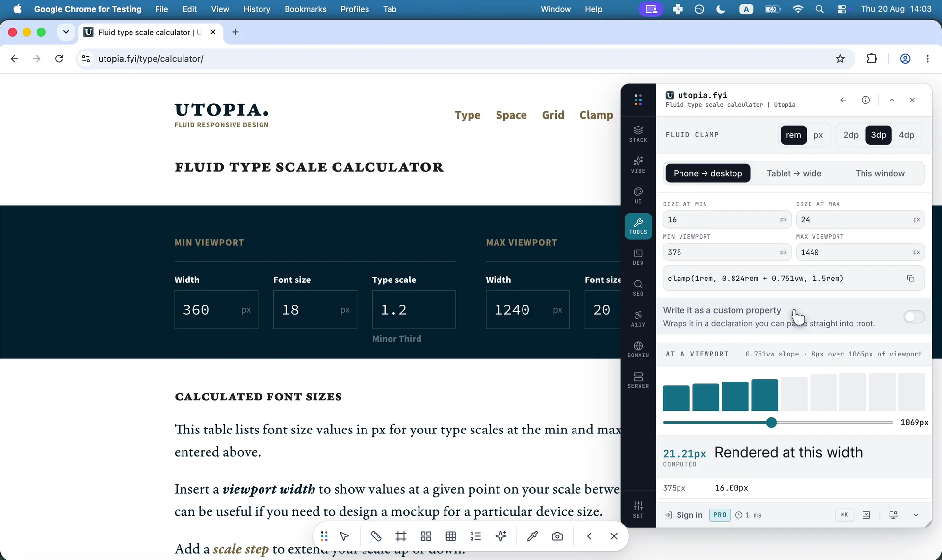The height and width of the screenshot is (560, 942).
Task: Copy the clamp() formula to clipboard
Action: click(x=910, y=279)
